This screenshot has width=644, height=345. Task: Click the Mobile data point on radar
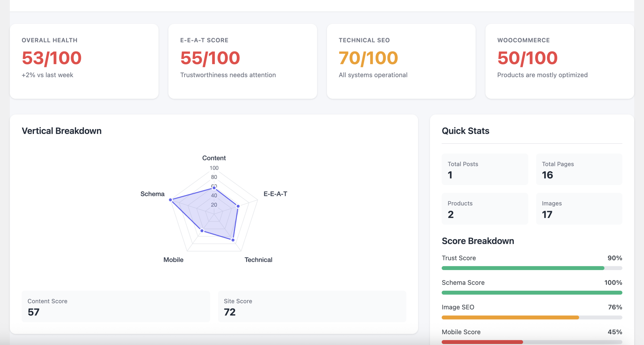click(202, 231)
